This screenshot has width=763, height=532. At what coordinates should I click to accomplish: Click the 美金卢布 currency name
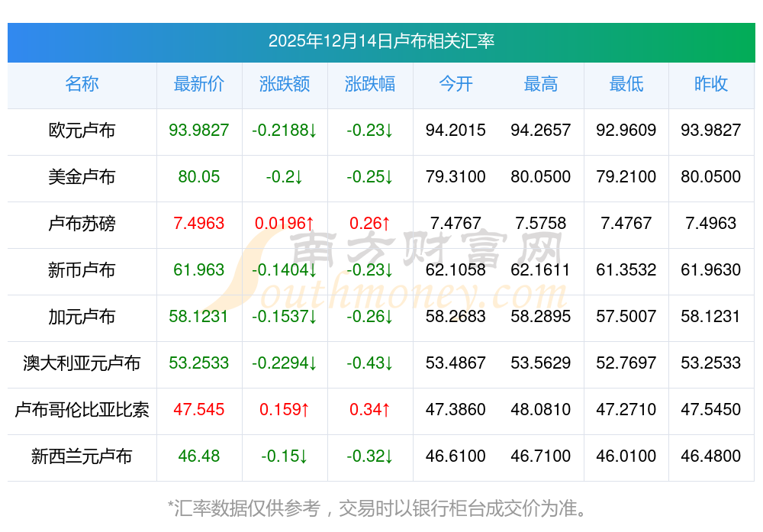click(x=82, y=177)
